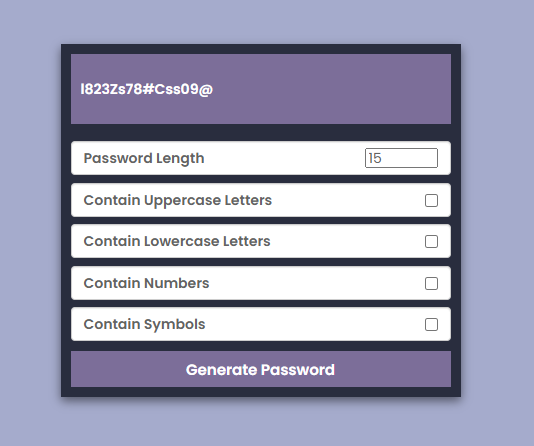Viewport: 534px width, 446px height.
Task: Check the Contain Numbers box
Action: click(x=431, y=283)
